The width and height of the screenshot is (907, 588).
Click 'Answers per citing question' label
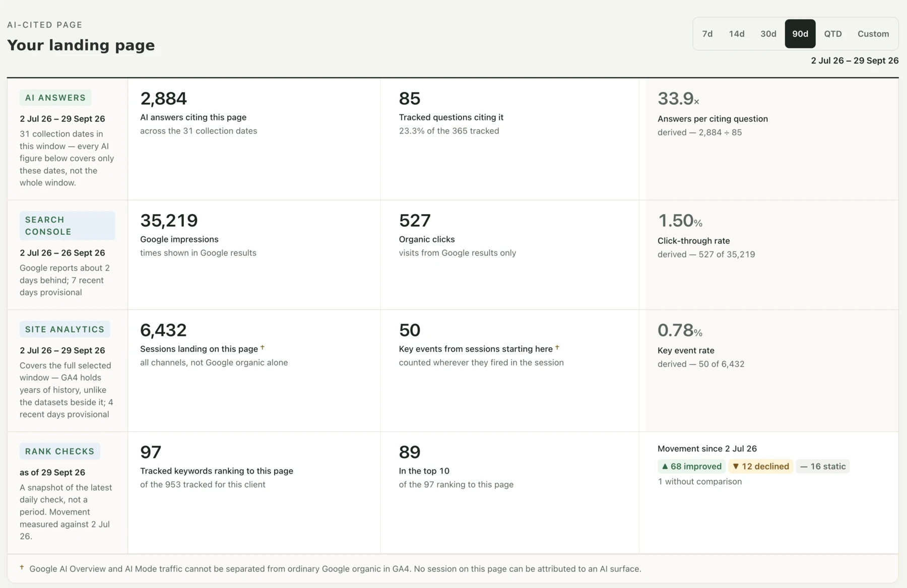click(712, 119)
